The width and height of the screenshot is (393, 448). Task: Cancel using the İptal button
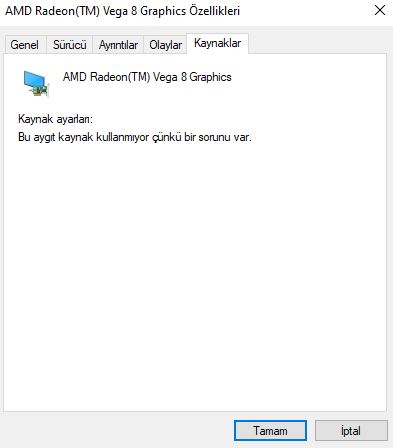351,431
